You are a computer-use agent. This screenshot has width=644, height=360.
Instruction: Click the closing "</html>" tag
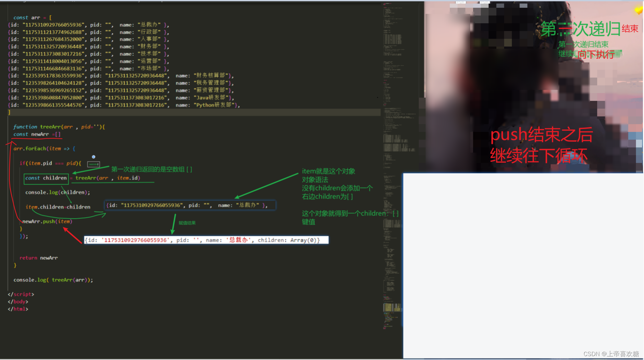pyautogui.click(x=18, y=309)
